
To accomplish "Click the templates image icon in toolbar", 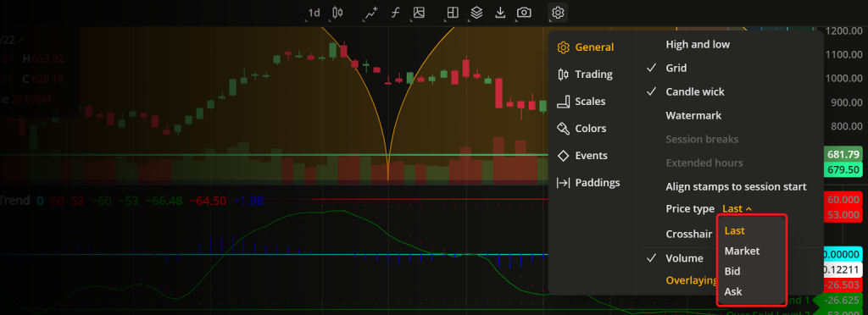I will 419,12.
